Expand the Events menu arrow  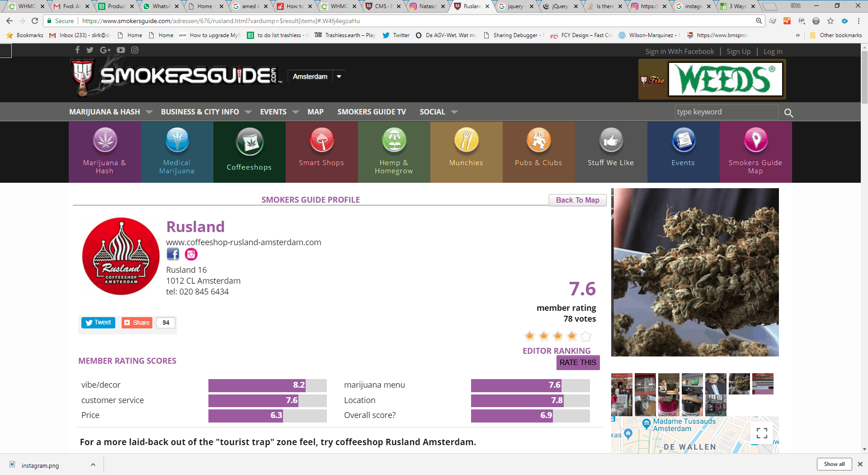tap(296, 112)
